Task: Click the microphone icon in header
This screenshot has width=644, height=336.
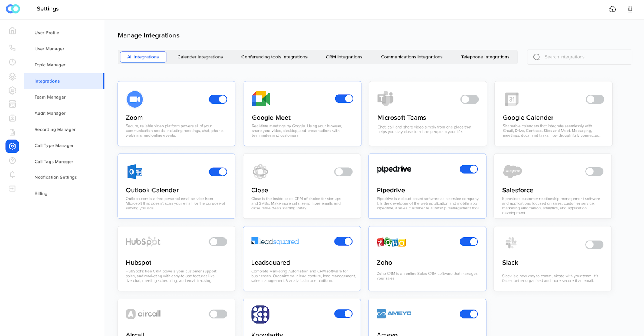Action: (630, 9)
